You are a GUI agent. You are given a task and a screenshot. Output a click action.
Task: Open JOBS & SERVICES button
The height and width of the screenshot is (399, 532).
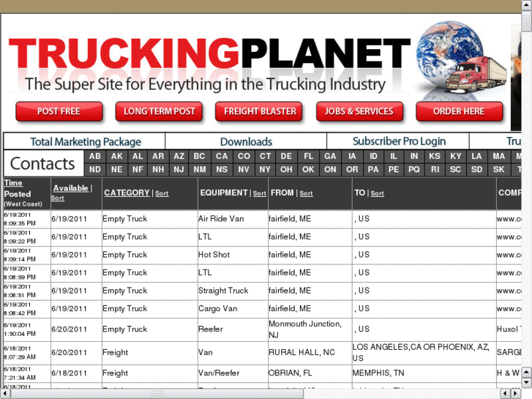pos(359,111)
